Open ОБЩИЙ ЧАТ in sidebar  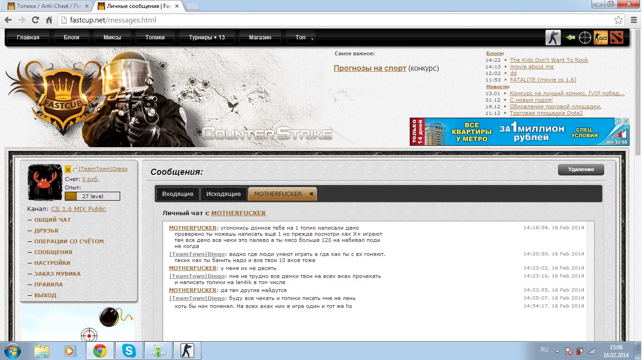pos(53,220)
